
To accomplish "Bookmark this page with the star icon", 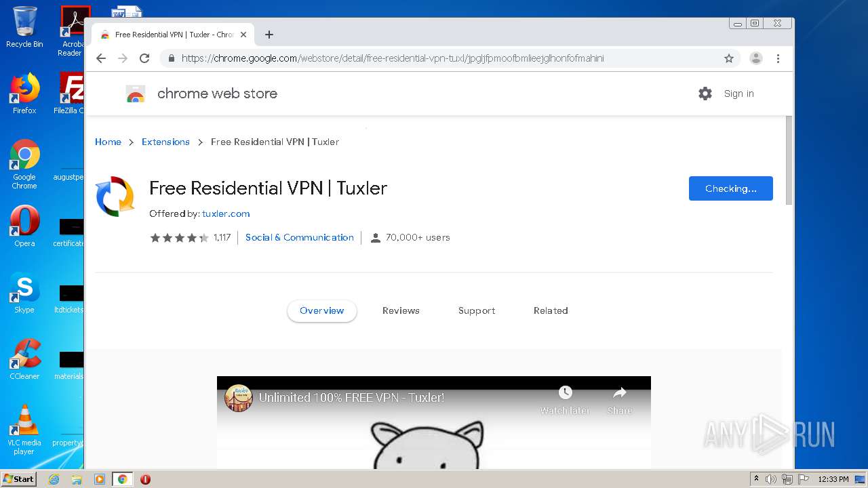I will click(729, 58).
